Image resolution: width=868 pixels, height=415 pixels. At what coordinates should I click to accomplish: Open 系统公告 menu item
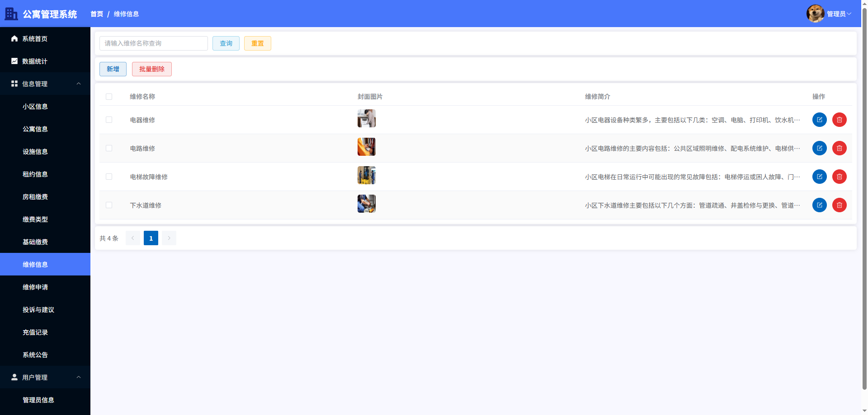[45, 354]
